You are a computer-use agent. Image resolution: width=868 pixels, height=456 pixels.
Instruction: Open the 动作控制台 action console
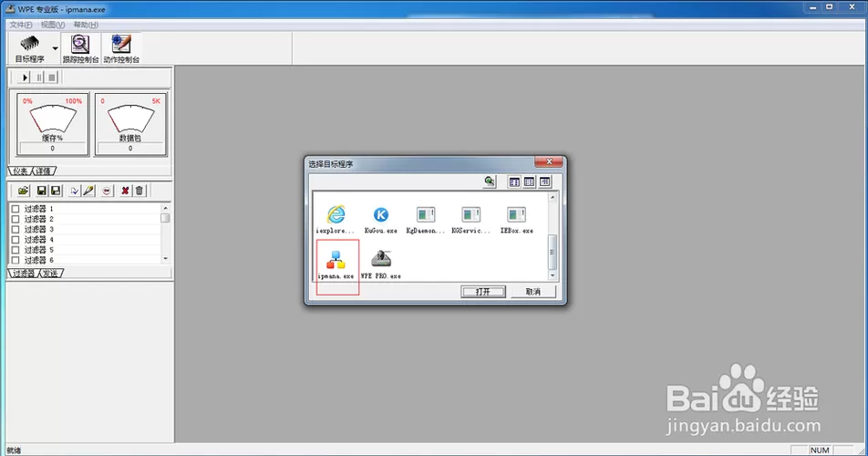[121, 48]
